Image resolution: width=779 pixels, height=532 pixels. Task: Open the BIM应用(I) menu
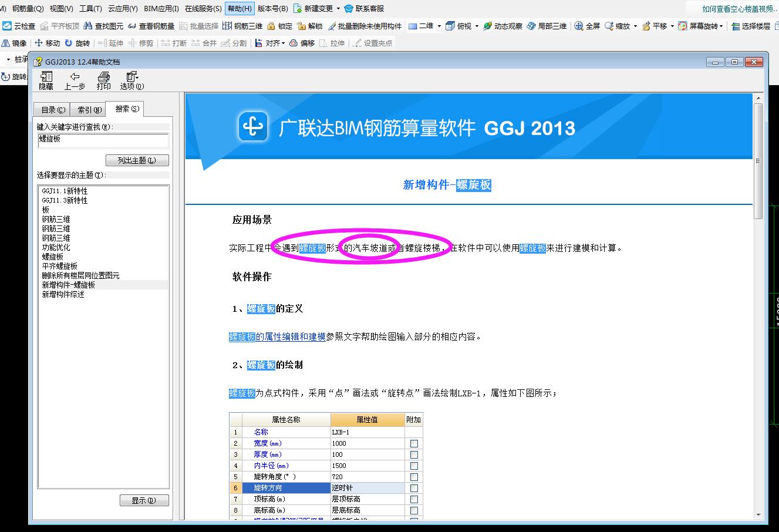(161, 9)
